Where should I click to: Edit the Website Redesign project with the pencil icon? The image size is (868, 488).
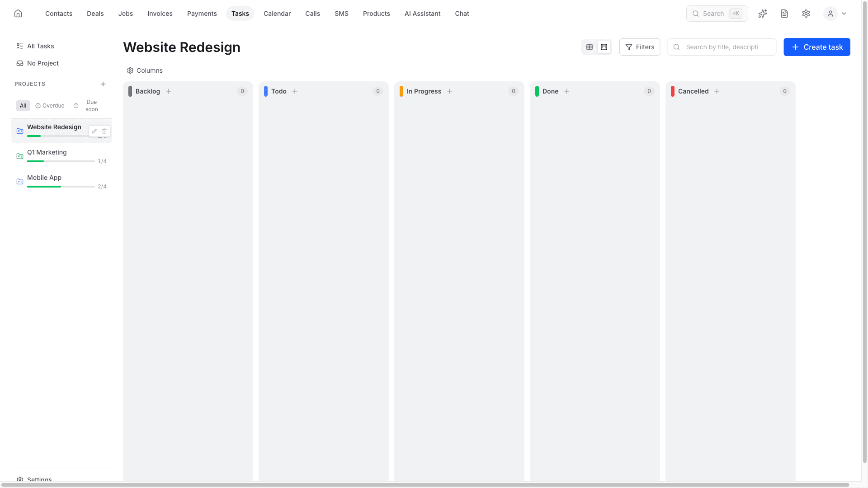click(x=94, y=131)
